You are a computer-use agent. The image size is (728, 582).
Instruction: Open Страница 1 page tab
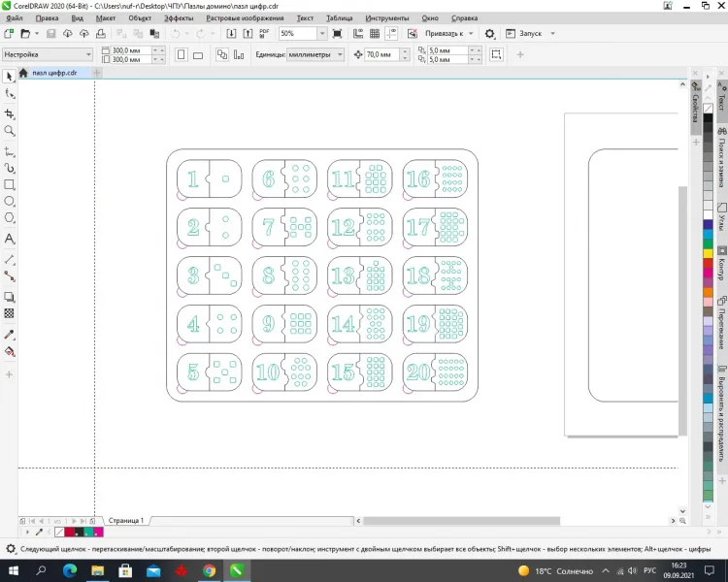click(126, 520)
